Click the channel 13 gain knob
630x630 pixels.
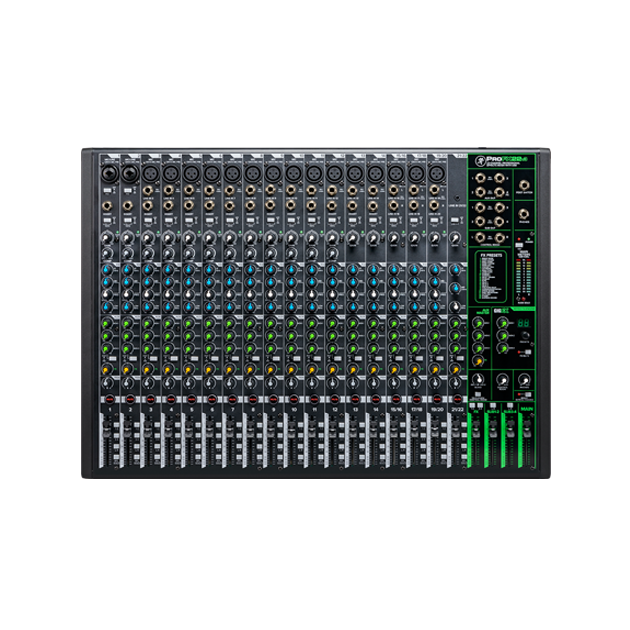click(352, 238)
